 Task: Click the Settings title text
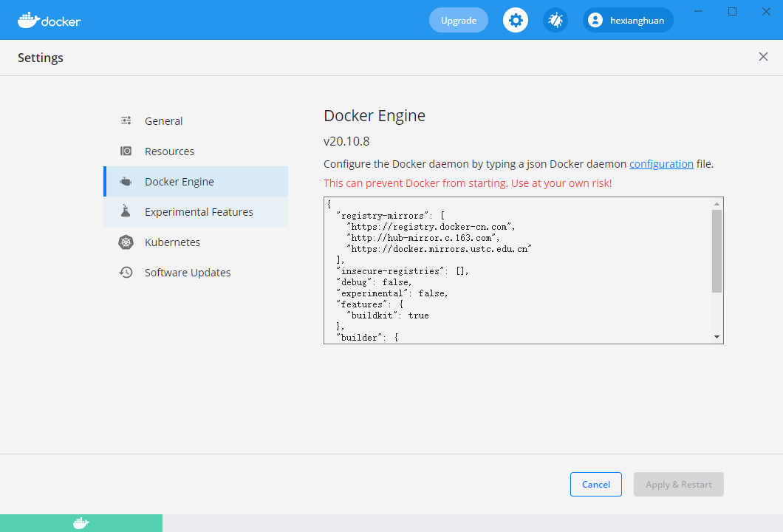click(41, 58)
